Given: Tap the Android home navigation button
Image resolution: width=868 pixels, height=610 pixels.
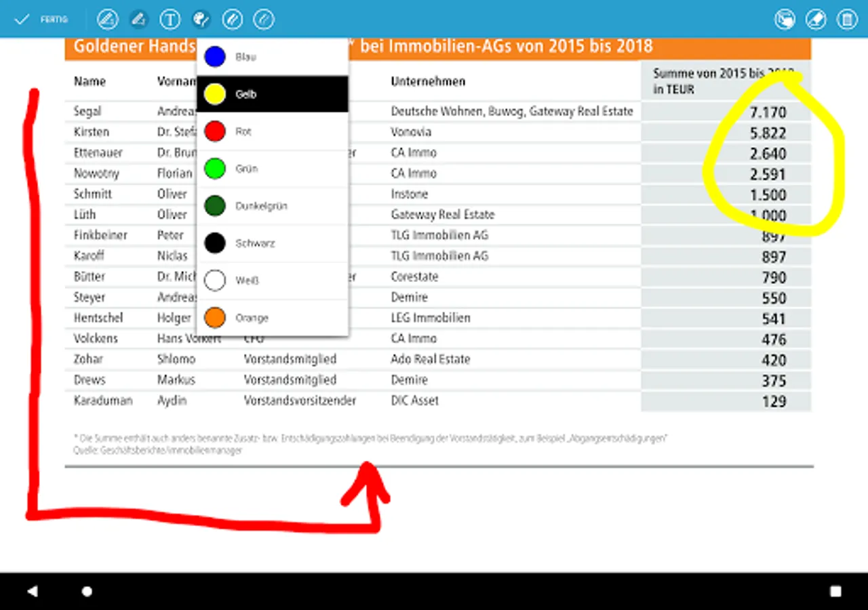Looking at the screenshot, I should click(x=87, y=591).
